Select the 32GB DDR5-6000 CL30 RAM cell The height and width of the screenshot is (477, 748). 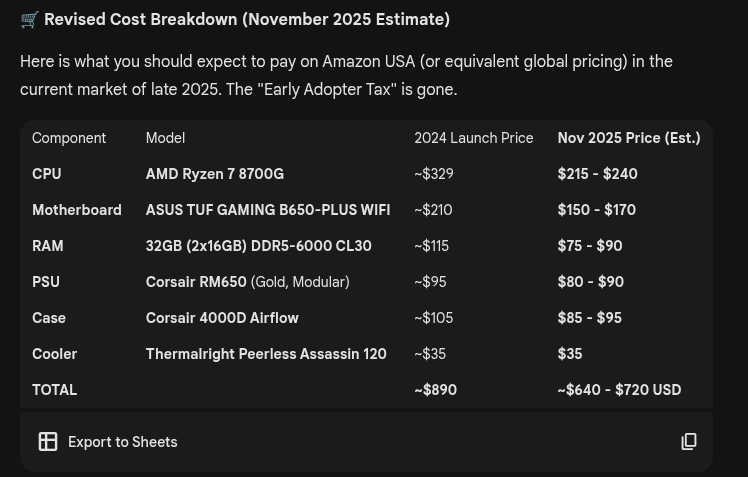pyautogui.click(x=258, y=246)
